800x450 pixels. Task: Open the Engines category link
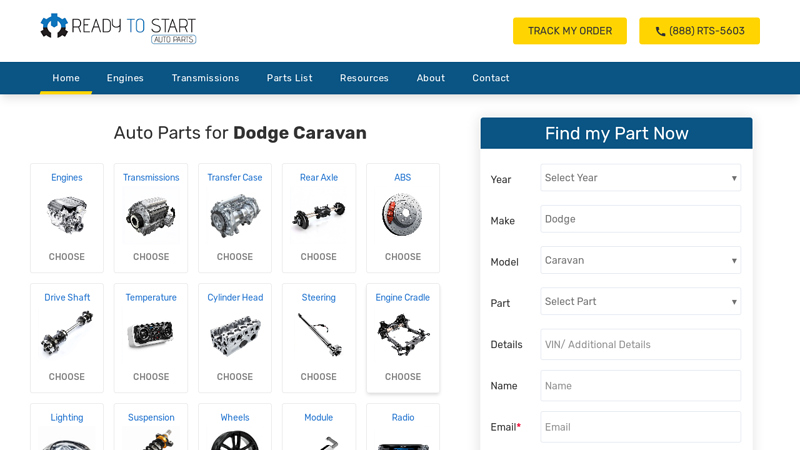67,178
